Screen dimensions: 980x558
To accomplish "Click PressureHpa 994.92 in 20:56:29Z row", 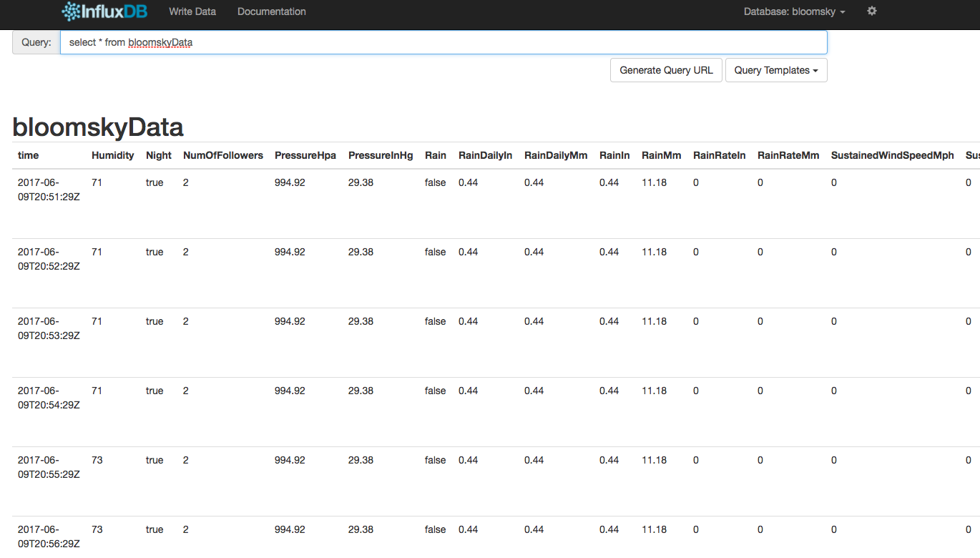I will 290,529.
